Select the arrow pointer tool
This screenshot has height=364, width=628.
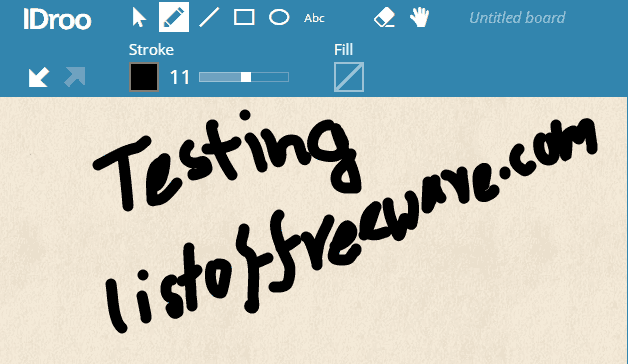(x=139, y=18)
